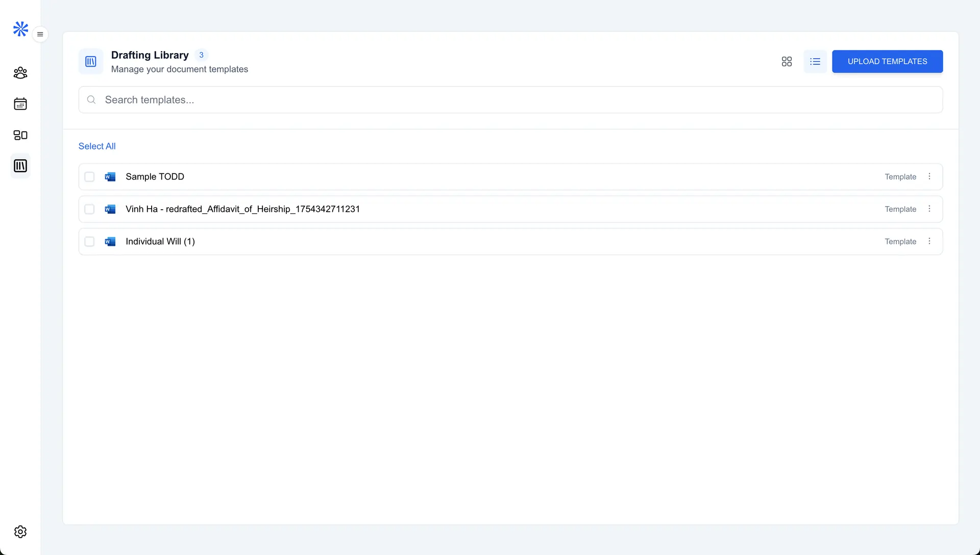Check the Individual Will (1) checkbox

click(x=89, y=241)
